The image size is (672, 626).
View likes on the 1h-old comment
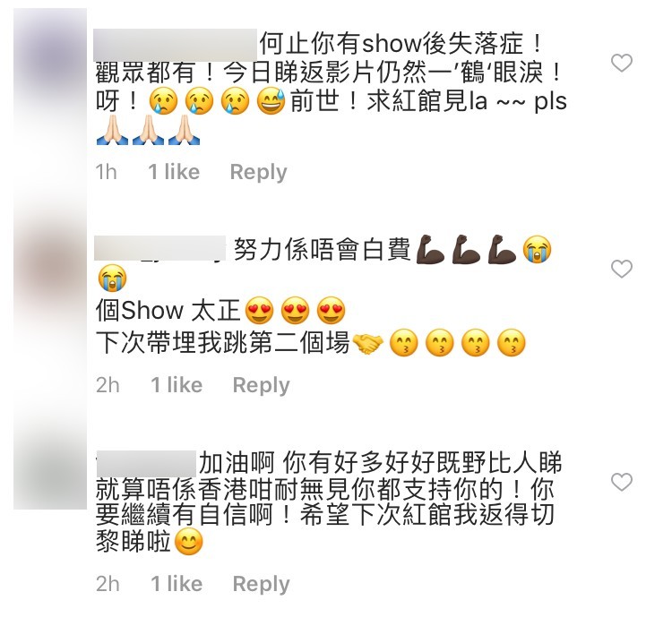click(x=174, y=172)
